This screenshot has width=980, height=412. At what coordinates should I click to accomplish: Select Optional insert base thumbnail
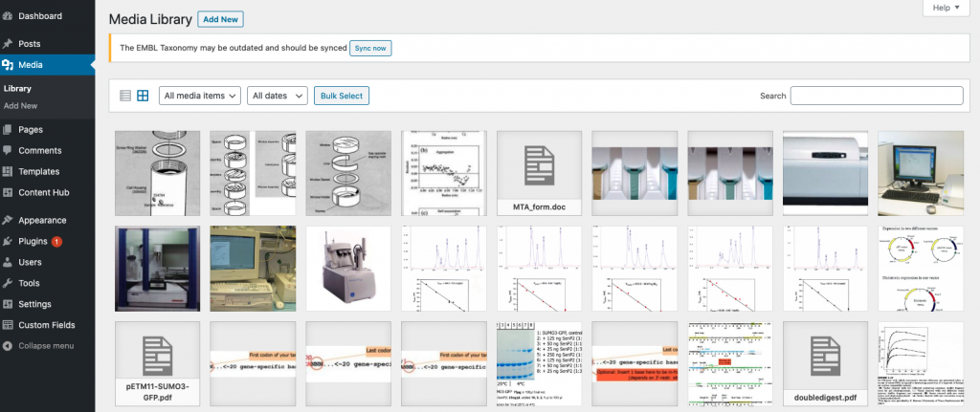coord(635,364)
